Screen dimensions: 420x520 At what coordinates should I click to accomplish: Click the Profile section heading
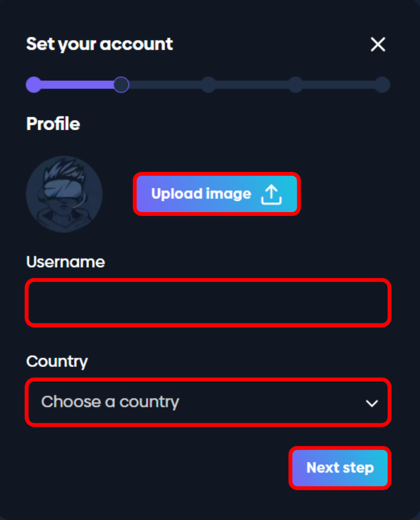pos(53,124)
